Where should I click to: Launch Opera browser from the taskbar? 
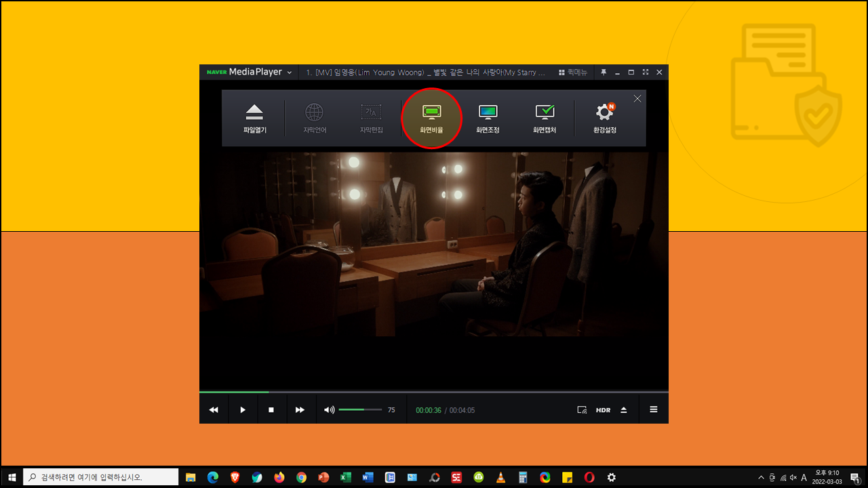[589, 477]
